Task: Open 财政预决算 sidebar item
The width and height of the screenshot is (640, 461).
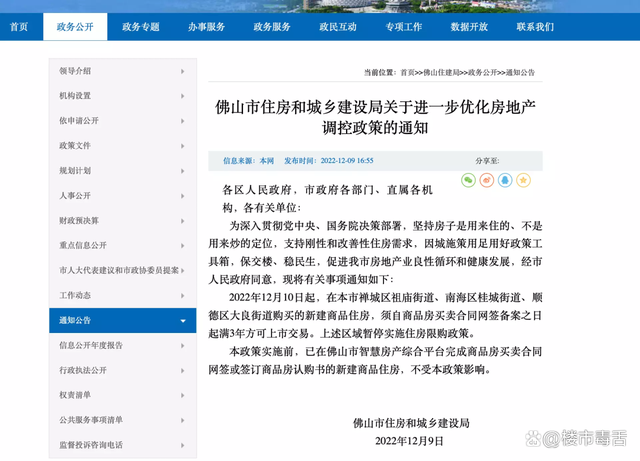Action: click(x=122, y=220)
